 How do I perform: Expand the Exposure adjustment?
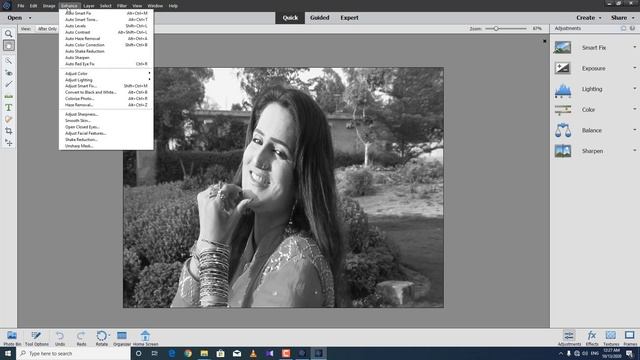point(634,68)
